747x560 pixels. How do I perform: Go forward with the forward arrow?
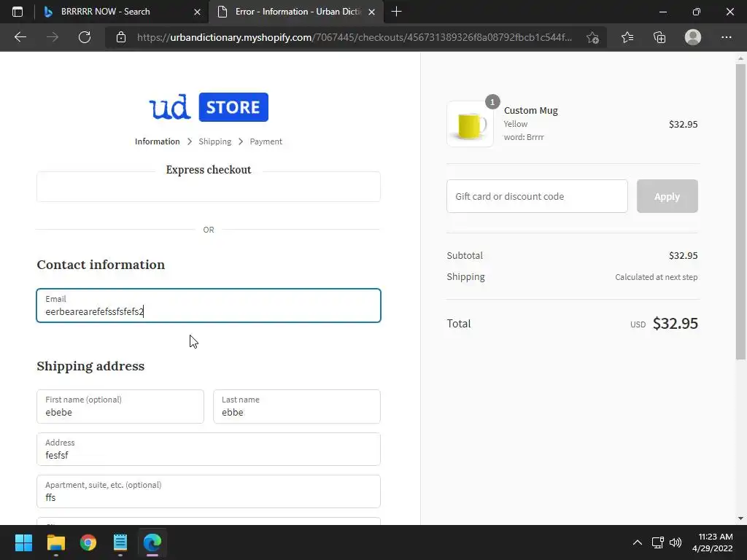pyautogui.click(x=53, y=37)
